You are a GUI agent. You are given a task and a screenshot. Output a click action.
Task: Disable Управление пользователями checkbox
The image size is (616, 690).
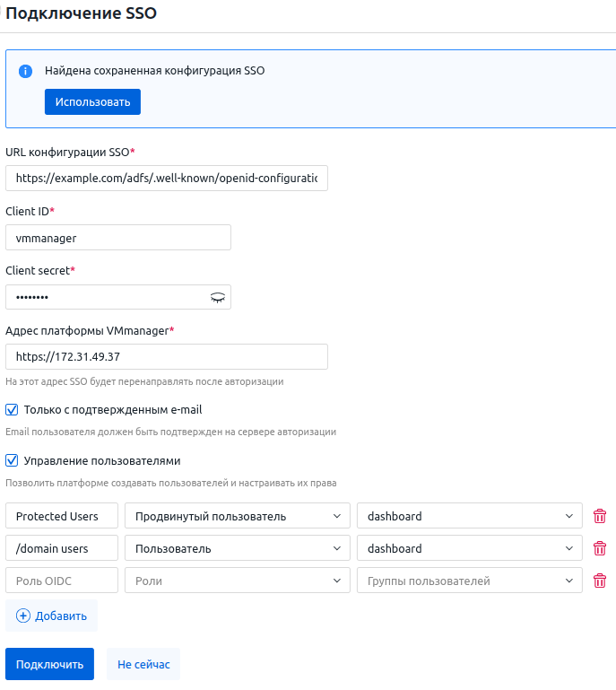(13, 461)
